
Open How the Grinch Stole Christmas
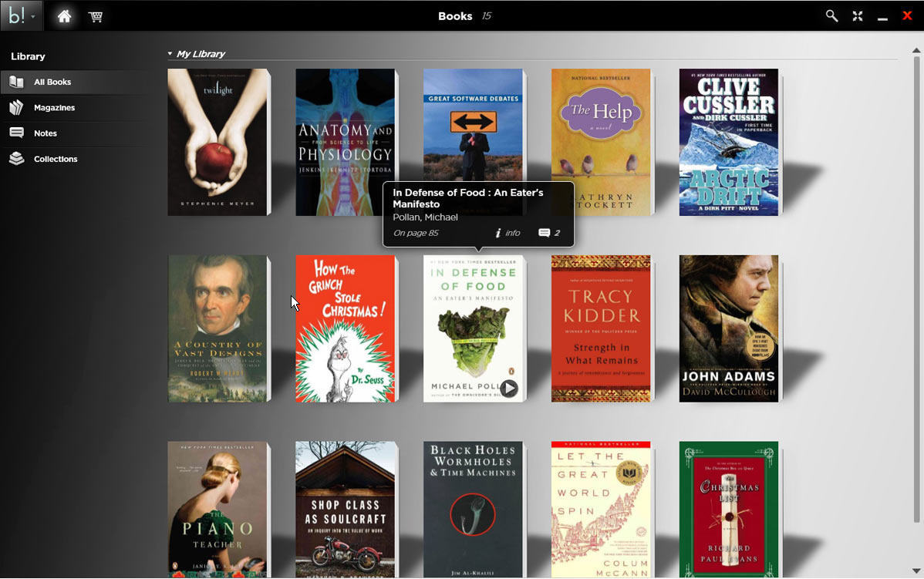pos(345,328)
